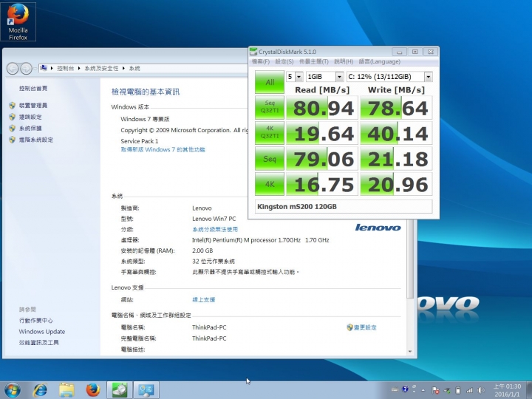Click the Forward arrow in the System window
The height and width of the screenshot is (399, 532).
point(26,69)
